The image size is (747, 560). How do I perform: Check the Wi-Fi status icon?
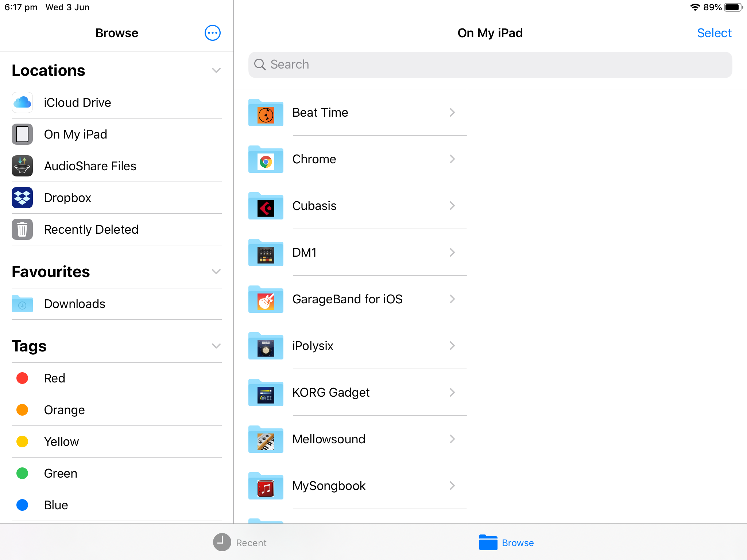coord(695,7)
